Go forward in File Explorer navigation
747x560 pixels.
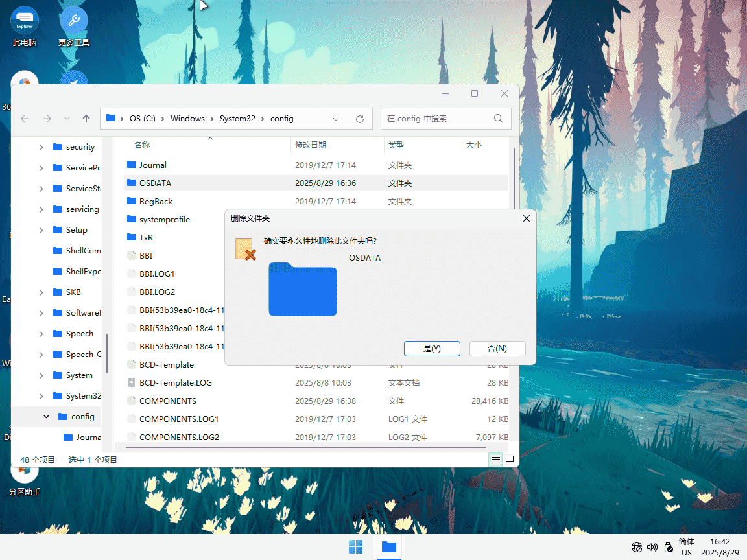[47, 119]
